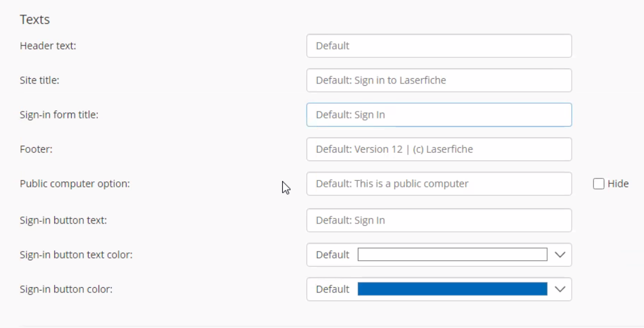Expand Sign-in button text color chevron
Image resolution: width=644 pixels, height=328 pixels.
tap(560, 255)
